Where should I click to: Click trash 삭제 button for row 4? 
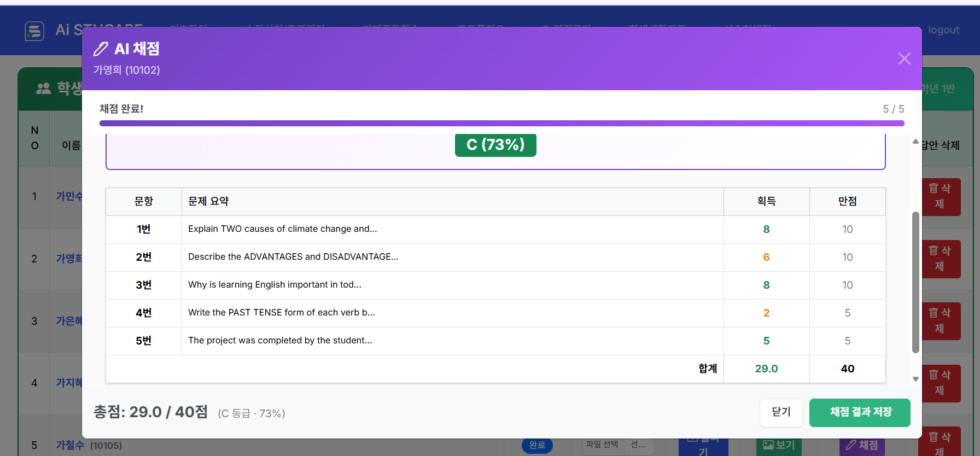click(x=941, y=383)
